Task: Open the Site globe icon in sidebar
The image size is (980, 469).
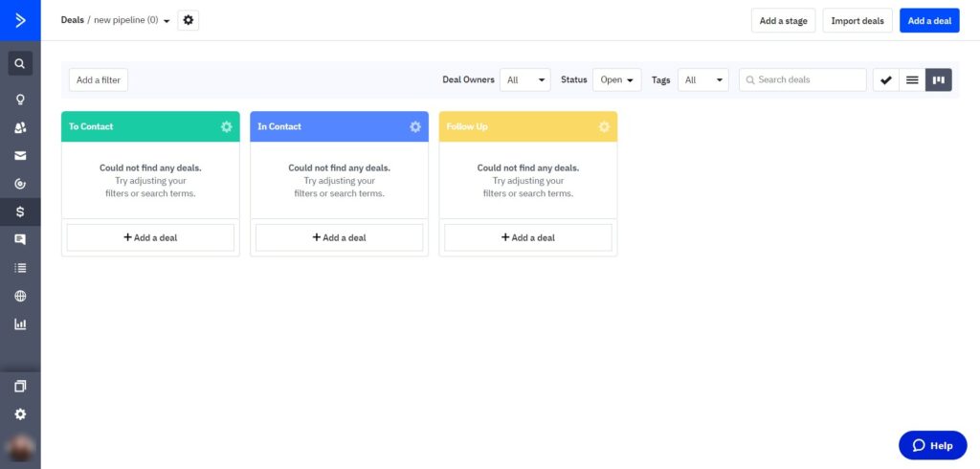Action: click(20, 296)
